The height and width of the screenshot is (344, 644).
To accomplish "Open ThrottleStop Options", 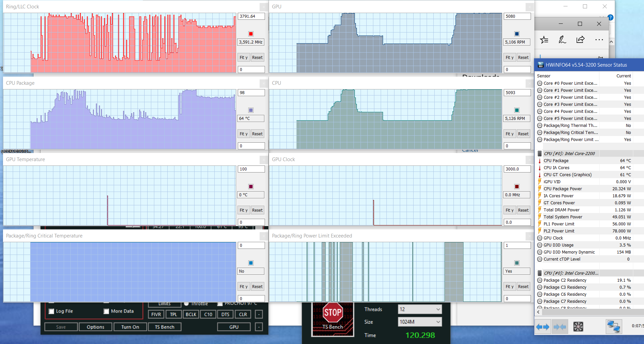I will [x=95, y=327].
